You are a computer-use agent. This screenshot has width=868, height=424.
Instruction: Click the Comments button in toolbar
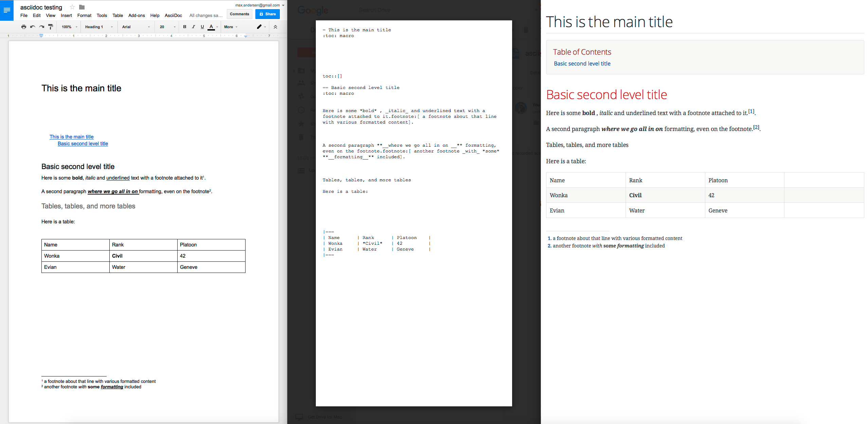click(239, 13)
